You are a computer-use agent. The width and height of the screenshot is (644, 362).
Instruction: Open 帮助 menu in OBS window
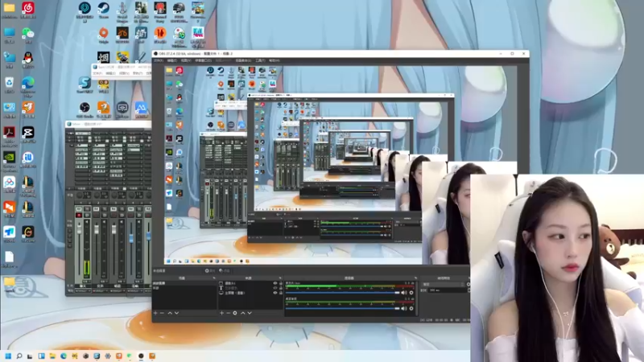click(274, 60)
